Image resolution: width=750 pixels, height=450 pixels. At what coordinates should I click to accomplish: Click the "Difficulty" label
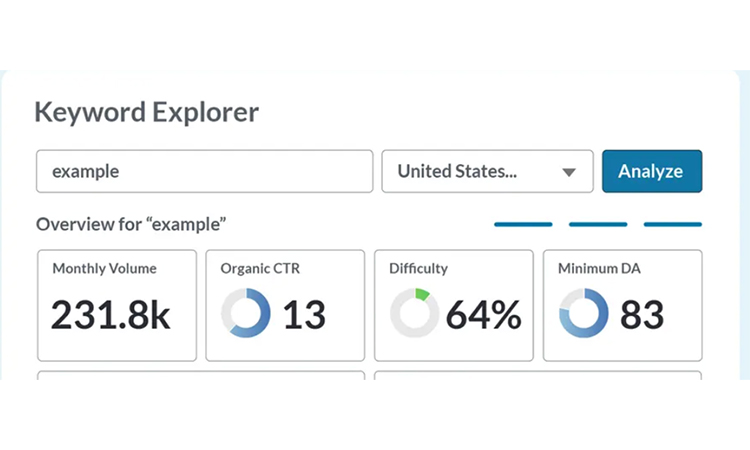coord(419,268)
